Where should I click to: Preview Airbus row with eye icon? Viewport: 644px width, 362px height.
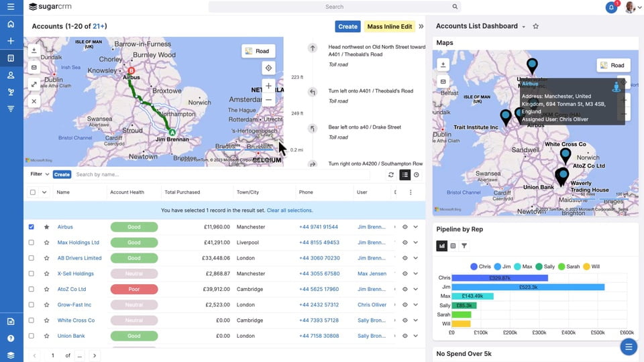click(405, 227)
